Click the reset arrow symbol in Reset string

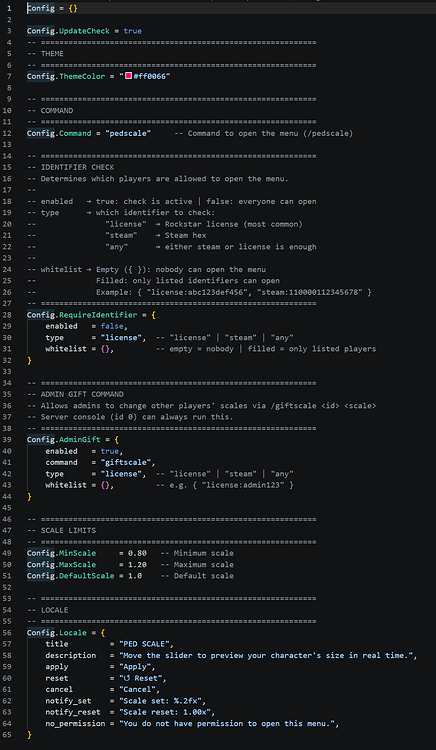pos(126,678)
